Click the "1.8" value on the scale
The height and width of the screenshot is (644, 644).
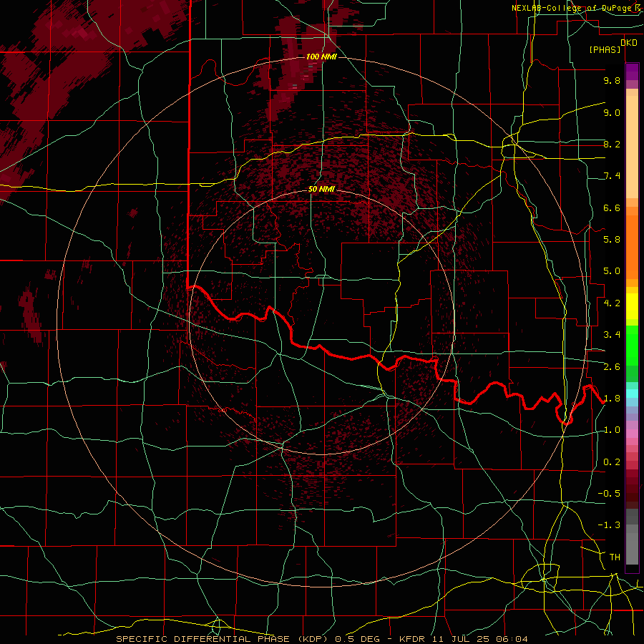point(612,399)
